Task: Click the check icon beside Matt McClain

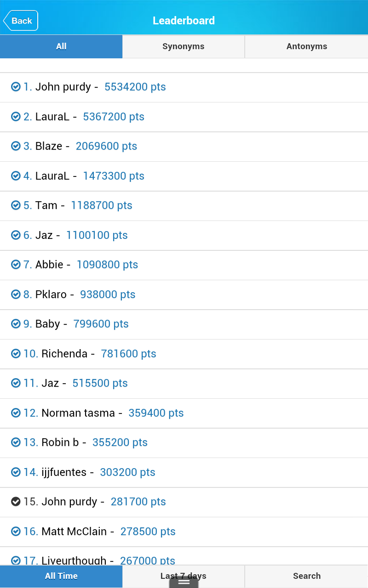Action: click(16, 531)
